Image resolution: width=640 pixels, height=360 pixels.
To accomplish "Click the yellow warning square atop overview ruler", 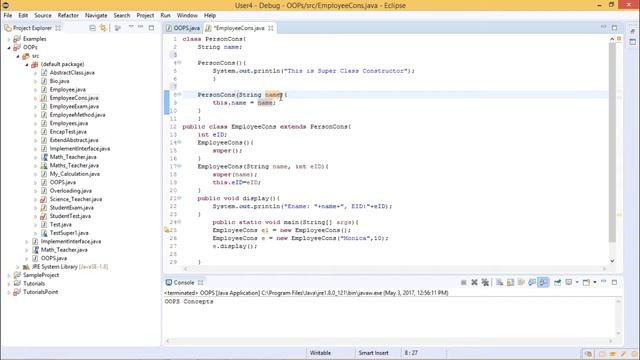I will [619, 38].
